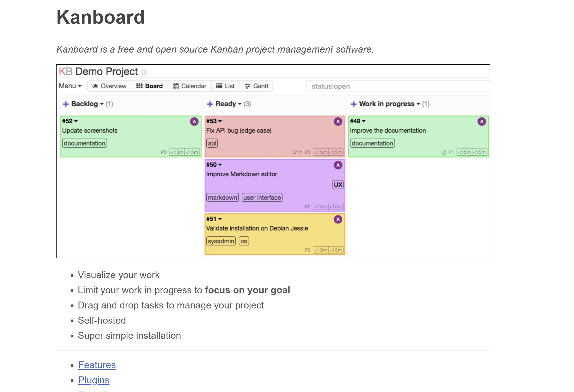Expand the Work in progress column menu

pyautogui.click(x=418, y=104)
